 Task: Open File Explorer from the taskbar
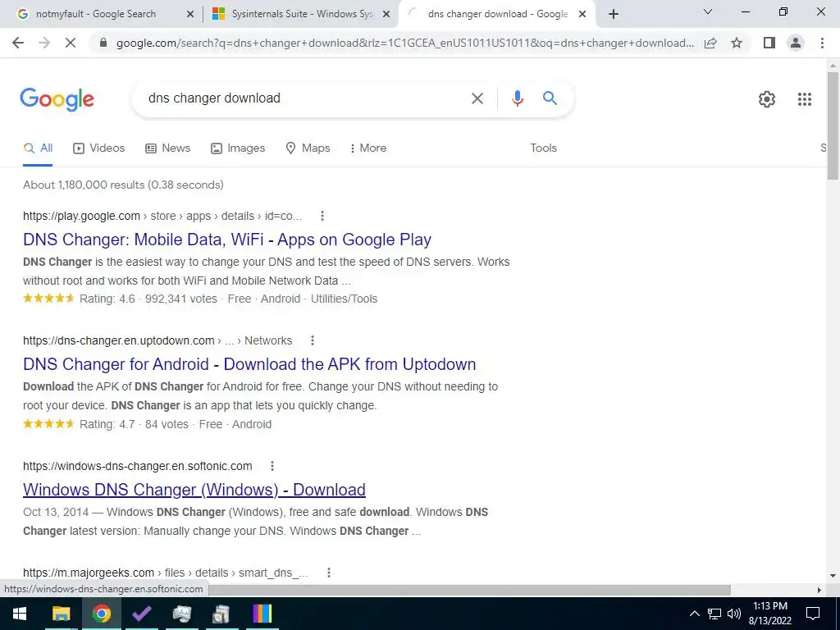coord(61,614)
